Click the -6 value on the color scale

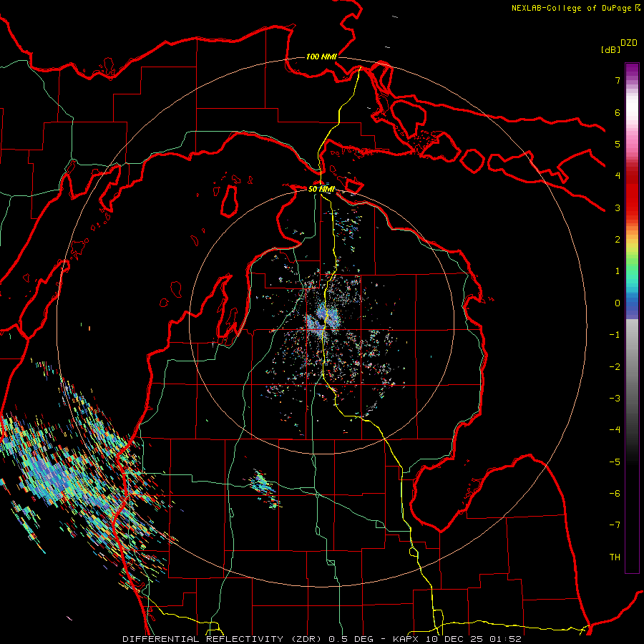615,494
